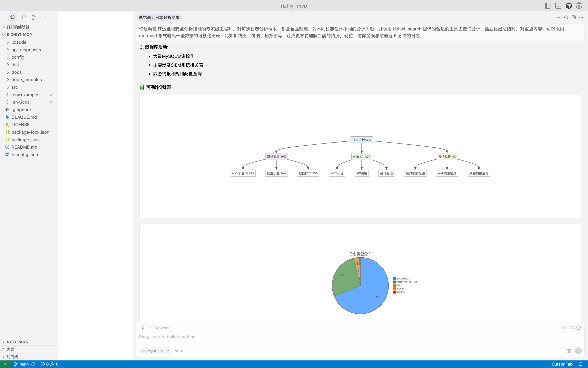Collapse the RIZHIYI-MCP root folder
The image size is (588, 368).
pos(29,35)
